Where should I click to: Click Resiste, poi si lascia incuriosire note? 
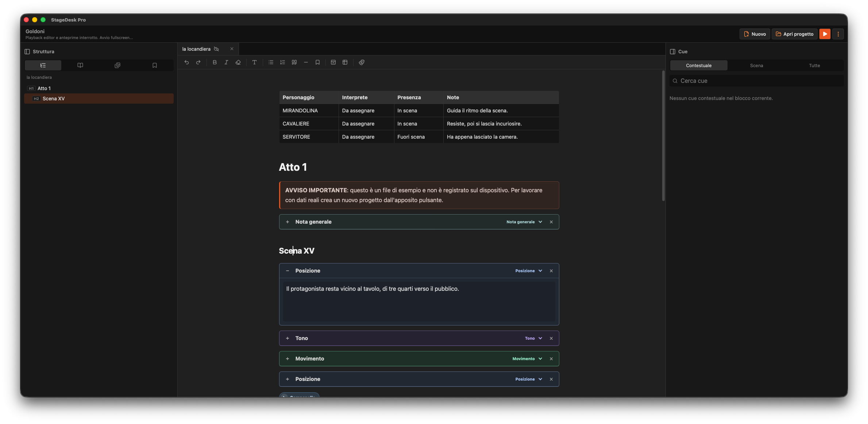(501, 124)
